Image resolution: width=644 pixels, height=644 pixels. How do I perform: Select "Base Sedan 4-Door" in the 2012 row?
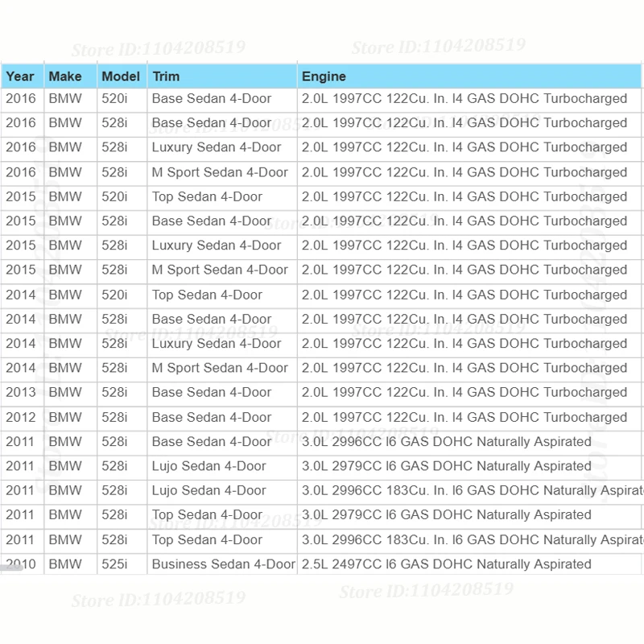212,417
